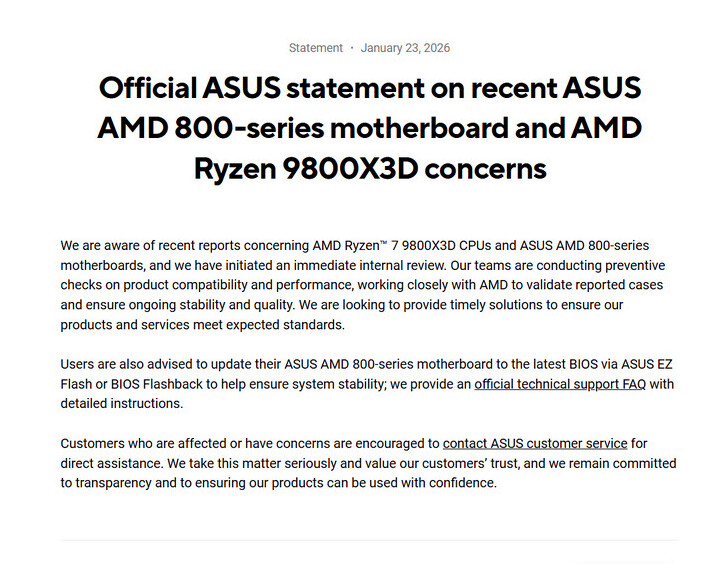Click the words 'detailed instructions'
This screenshot has height=564, width=727.
(121, 404)
